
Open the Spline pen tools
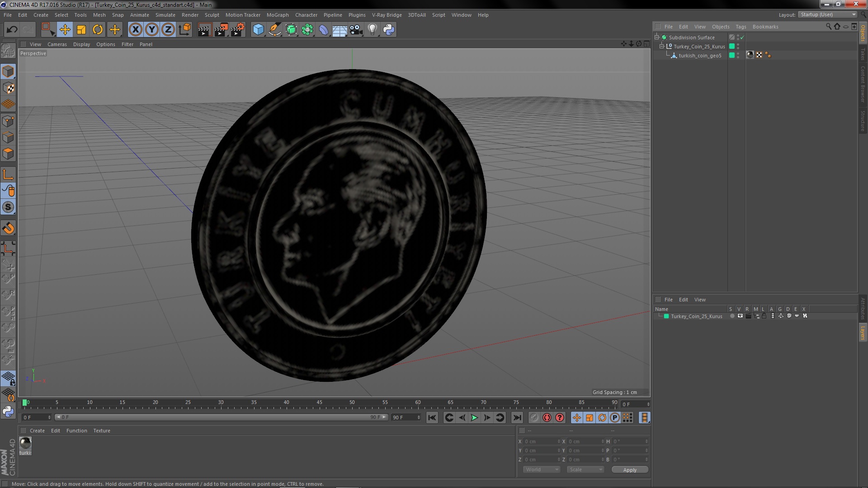(x=275, y=30)
